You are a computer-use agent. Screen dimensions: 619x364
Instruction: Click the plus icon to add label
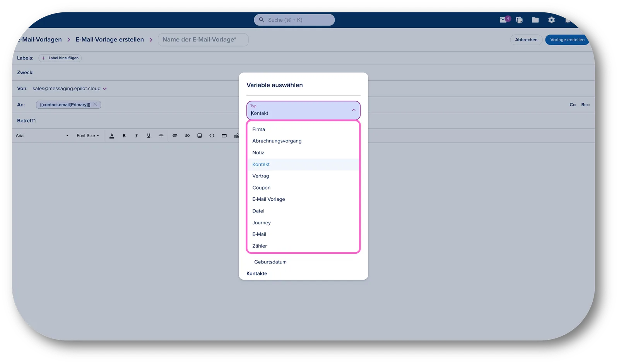(x=43, y=58)
